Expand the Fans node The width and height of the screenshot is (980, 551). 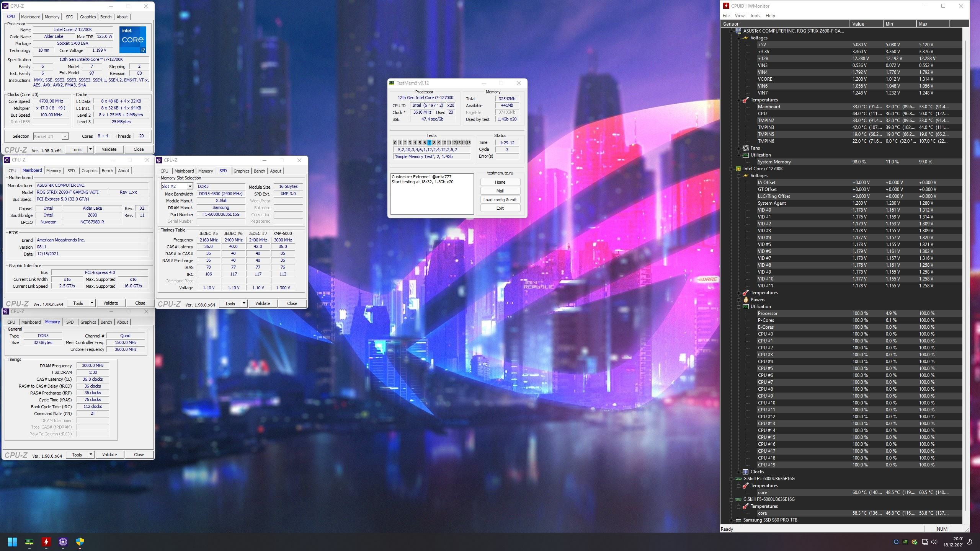pyautogui.click(x=739, y=148)
